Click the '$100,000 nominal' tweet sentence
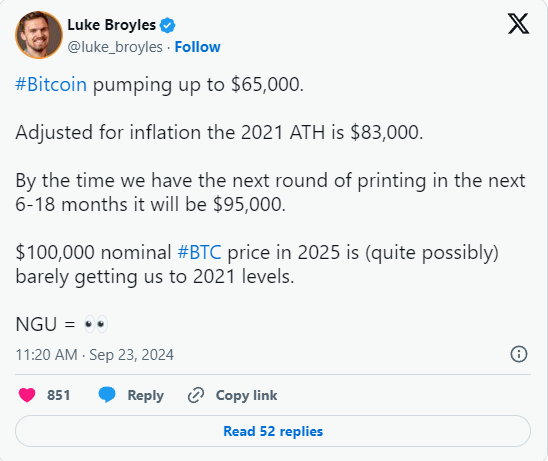 [x=257, y=265]
